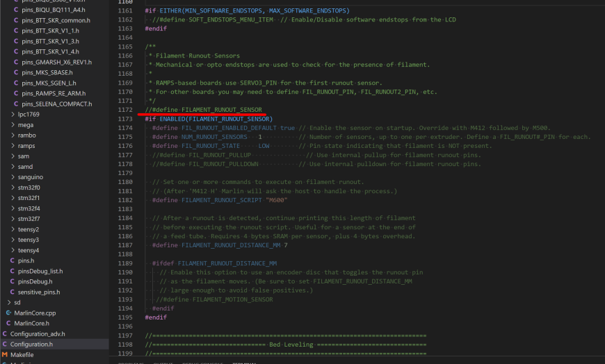Screen dimensions: 605x364
Task: Open the stm32f7 folder in explorer
Action: tap(29, 219)
